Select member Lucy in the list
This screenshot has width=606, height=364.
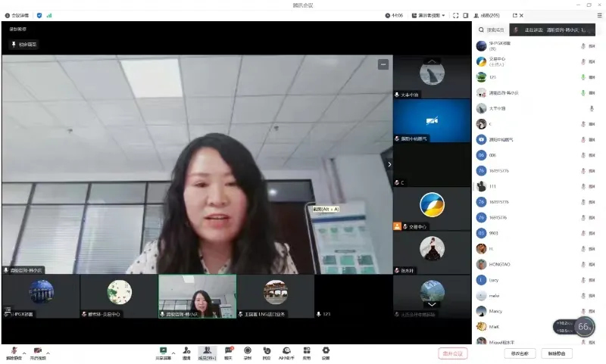click(x=536, y=280)
